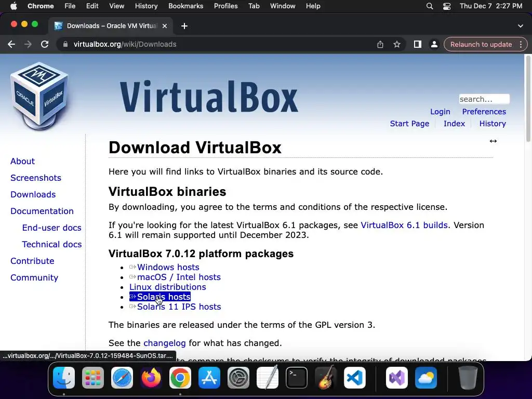The height and width of the screenshot is (399, 532).
Task: Open the Tab menu
Action: click(x=254, y=6)
